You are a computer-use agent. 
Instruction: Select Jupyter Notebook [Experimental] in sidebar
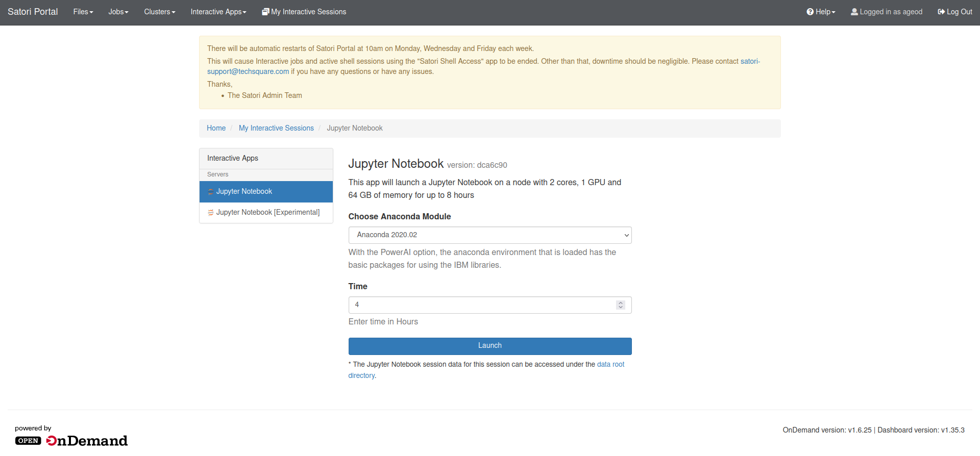[266, 213]
